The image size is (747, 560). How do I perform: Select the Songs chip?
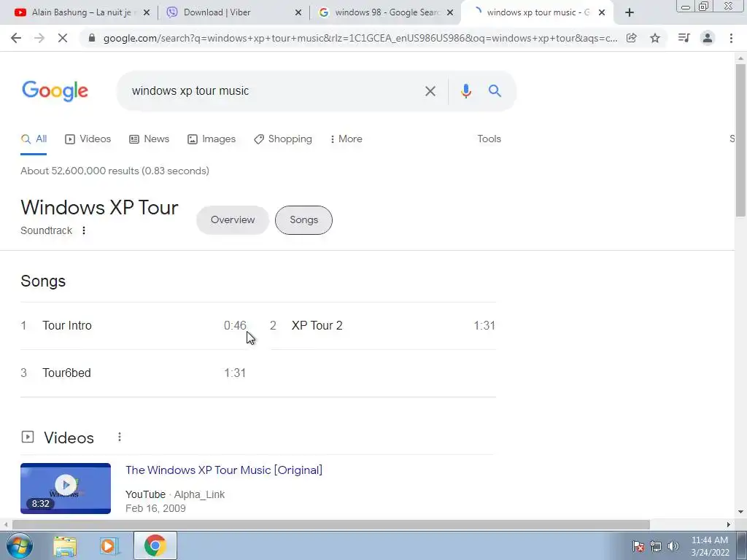point(303,220)
